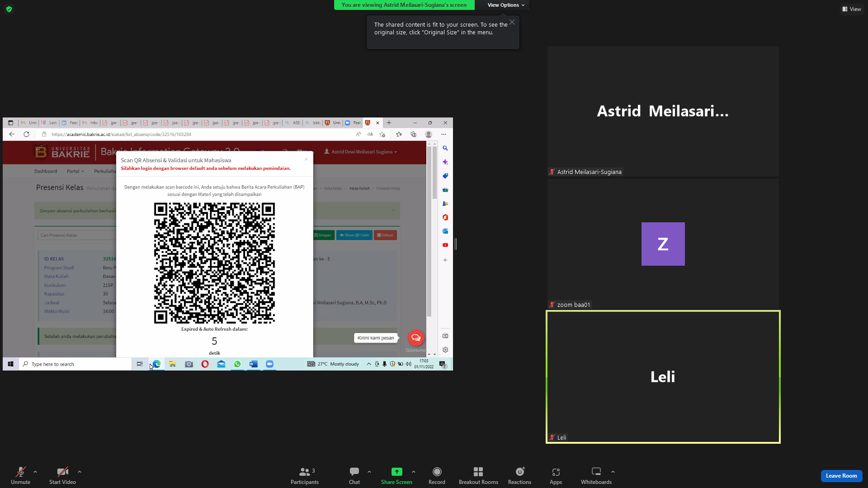Viewport: 868px width, 488px height.
Task: Open Edge Settings and more ellipsis
Action: coord(443,134)
